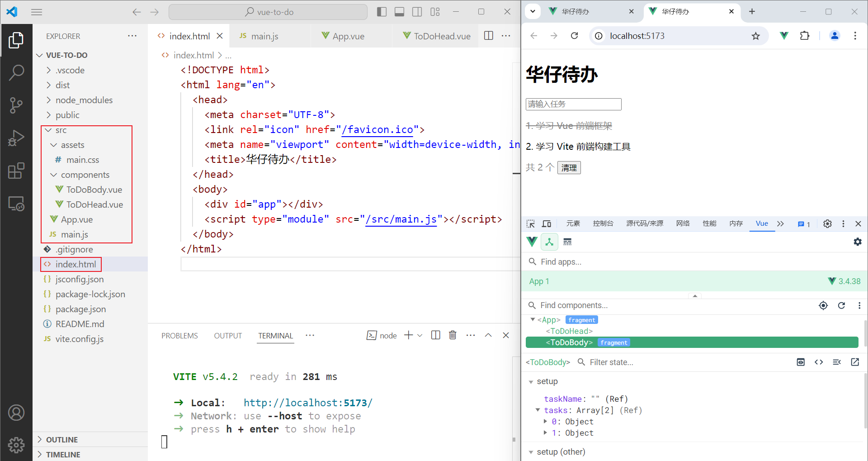Open the Source Control view in activity bar
This screenshot has height=461, width=868.
click(16, 105)
